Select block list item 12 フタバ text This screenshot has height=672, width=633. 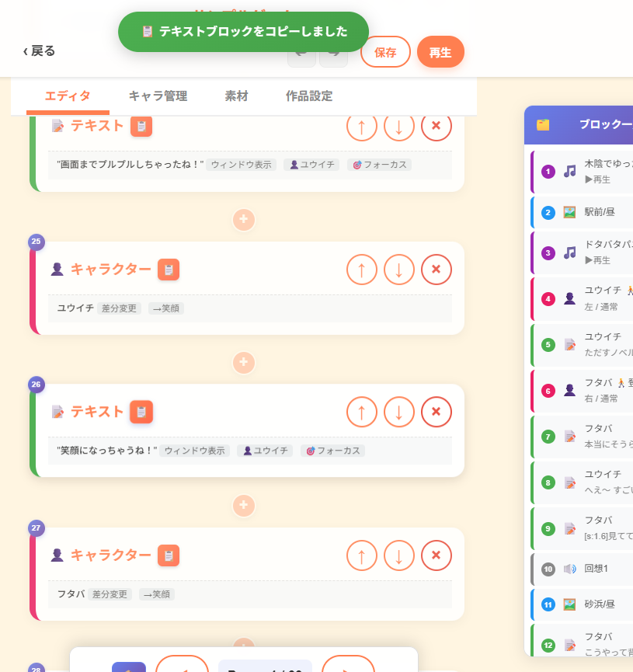tap(582, 641)
